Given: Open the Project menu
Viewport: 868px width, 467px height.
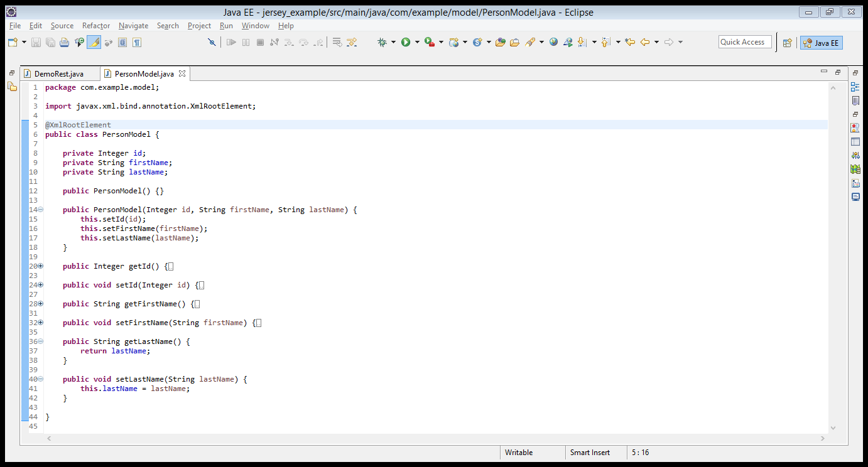Looking at the screenshot, I should (199, 26).
